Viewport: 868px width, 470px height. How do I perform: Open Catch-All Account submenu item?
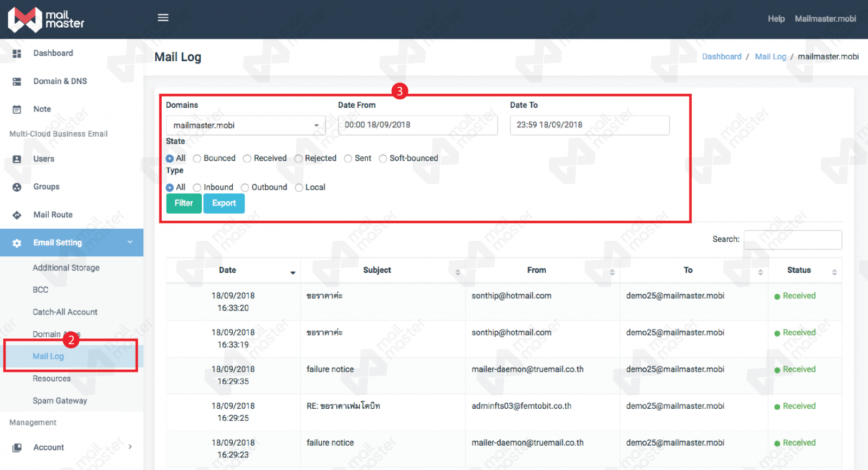(65, 312)
